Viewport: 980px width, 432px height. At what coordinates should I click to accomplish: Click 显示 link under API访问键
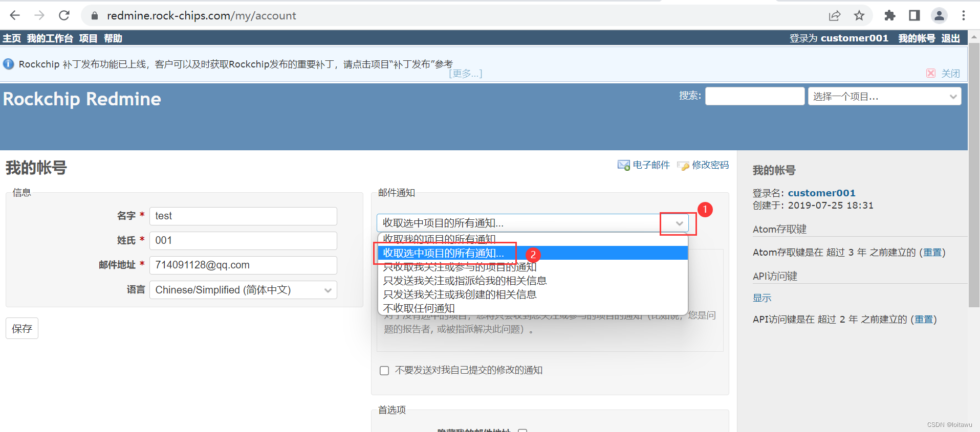[x=762, y=298]
